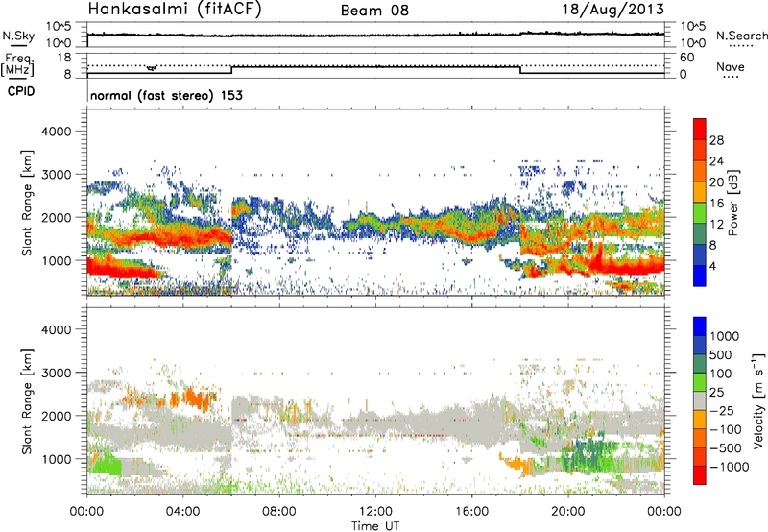The width and height of the screenshot is (768, 532).
Task: Click the 'Time UT' axis label
Action: tap(375, 526)
